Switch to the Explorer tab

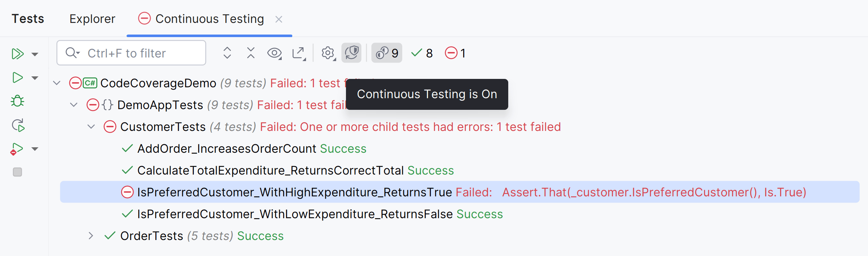[92, 19]
